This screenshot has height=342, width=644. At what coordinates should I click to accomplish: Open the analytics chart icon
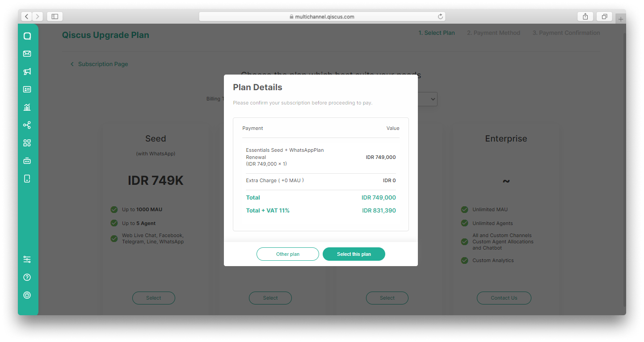point(27,107)
